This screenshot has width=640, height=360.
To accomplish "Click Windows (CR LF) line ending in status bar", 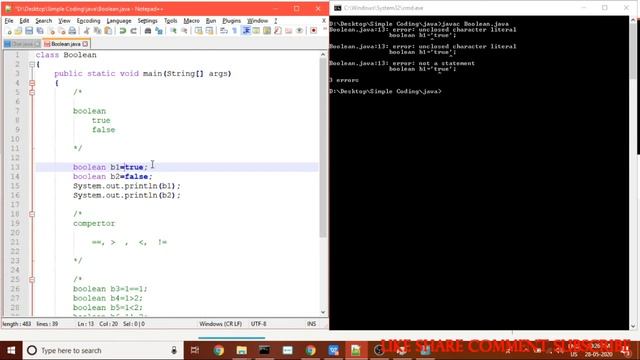I will pos(220,324).
